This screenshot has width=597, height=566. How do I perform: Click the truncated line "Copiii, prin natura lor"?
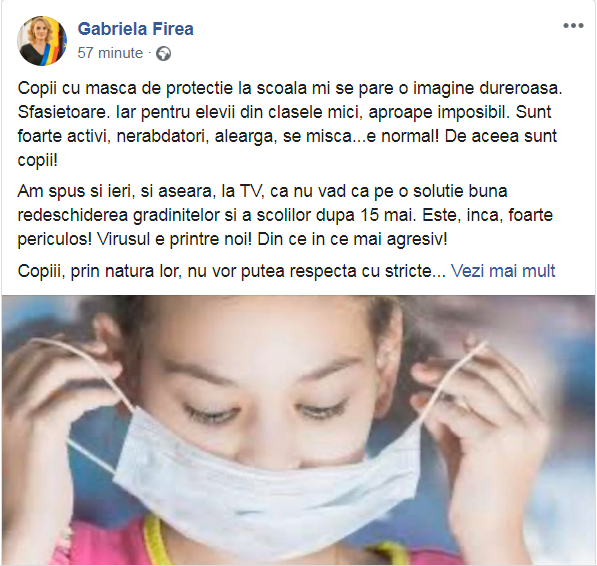coord(231,271)
